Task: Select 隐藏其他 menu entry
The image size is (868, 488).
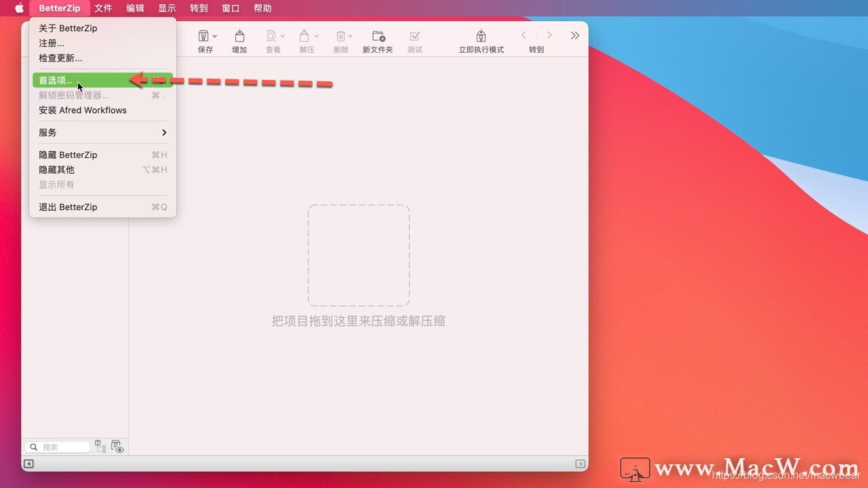Action: 102,169
